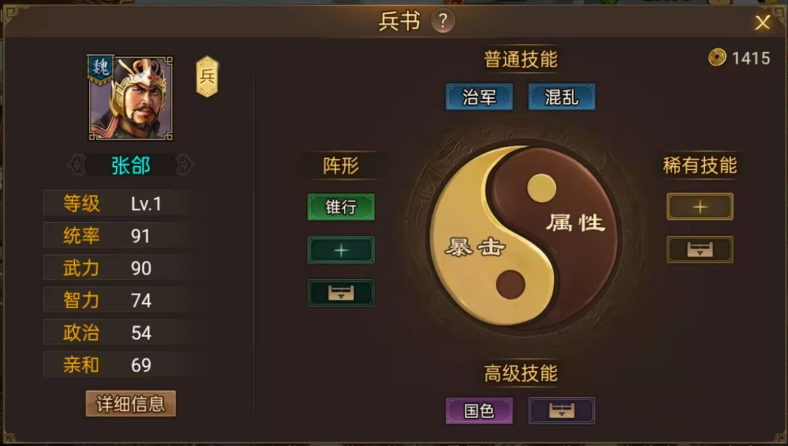The image size is (788, 446).
Task: Select the 暴击 half of the yin-yang
Action: 475,247
